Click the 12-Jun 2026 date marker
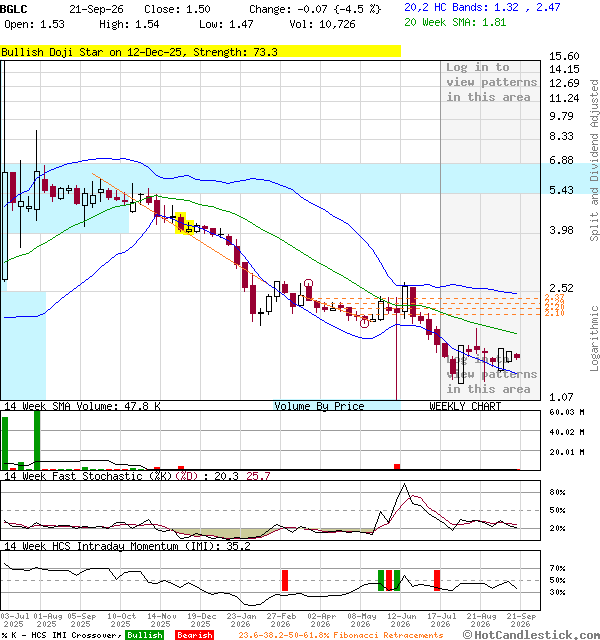The height and width of the screenshot is (640, 600). click(400, 620)
